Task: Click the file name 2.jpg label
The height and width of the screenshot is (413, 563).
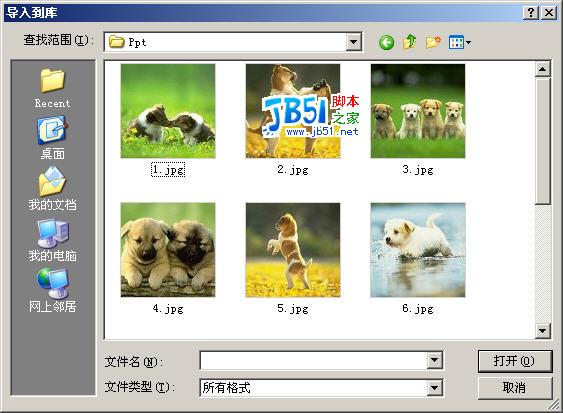Action: tap(293, 170)
